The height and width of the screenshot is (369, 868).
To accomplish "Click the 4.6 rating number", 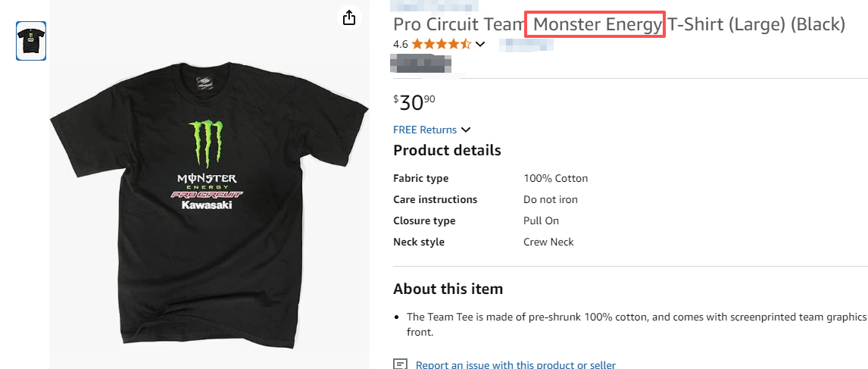I will [401, 44].
